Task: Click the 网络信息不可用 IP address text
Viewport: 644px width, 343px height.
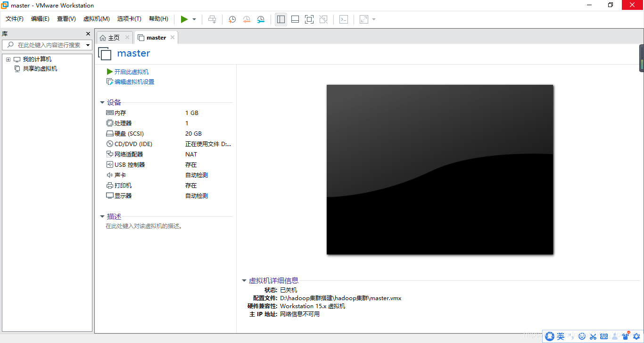Action: [x=300, y=314]
